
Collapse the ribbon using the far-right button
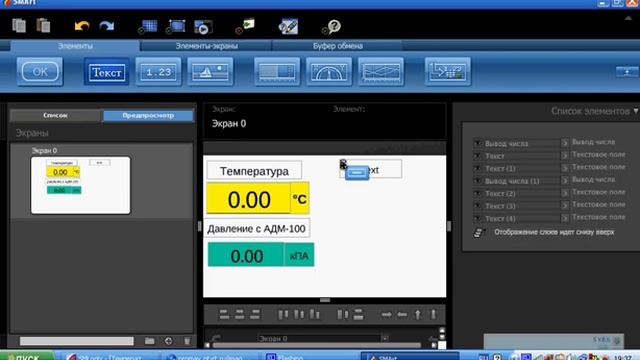click(627, 72)
